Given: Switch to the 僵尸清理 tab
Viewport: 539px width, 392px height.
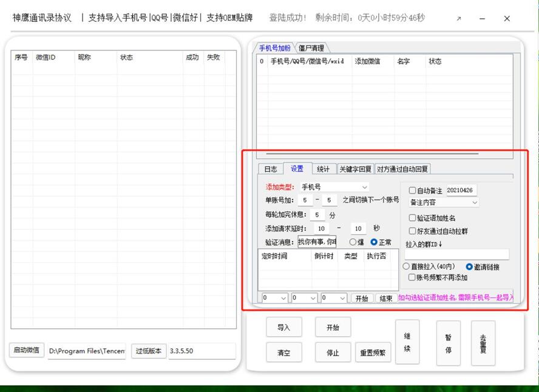Looking at the screenshot, I should tap(311, 48).
